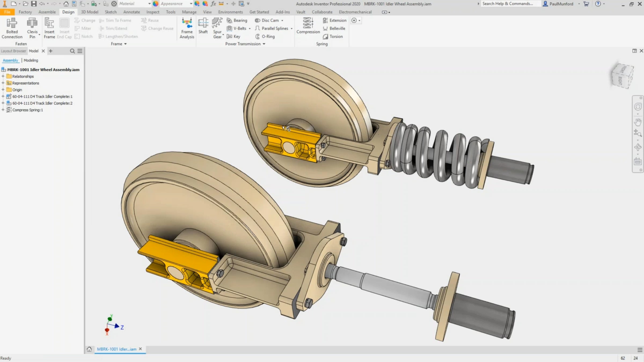Open the Compression spring generator
644x362 pixels.
pos(308,26)
